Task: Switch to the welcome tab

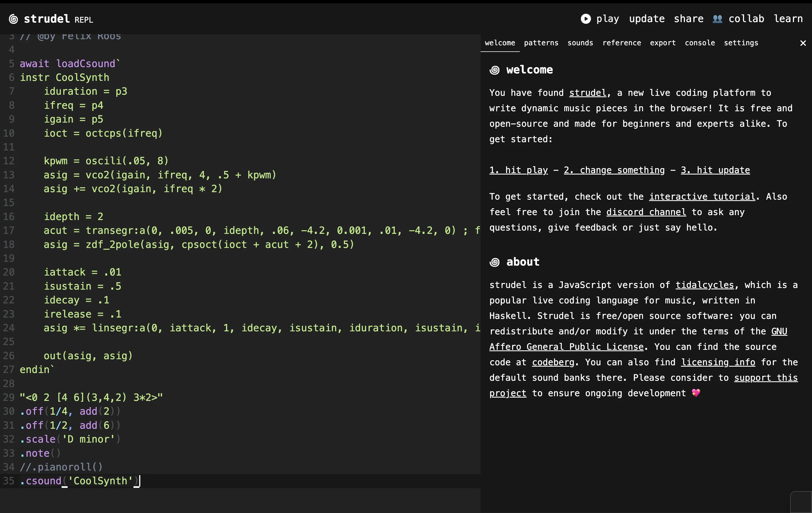Action: click(500, 43)
